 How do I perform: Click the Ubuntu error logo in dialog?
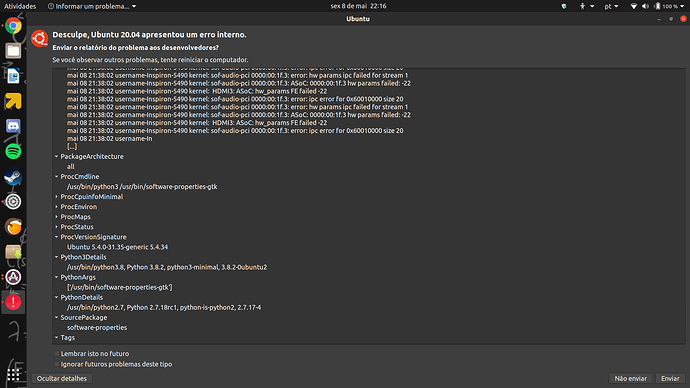click(x=40, y=39)
